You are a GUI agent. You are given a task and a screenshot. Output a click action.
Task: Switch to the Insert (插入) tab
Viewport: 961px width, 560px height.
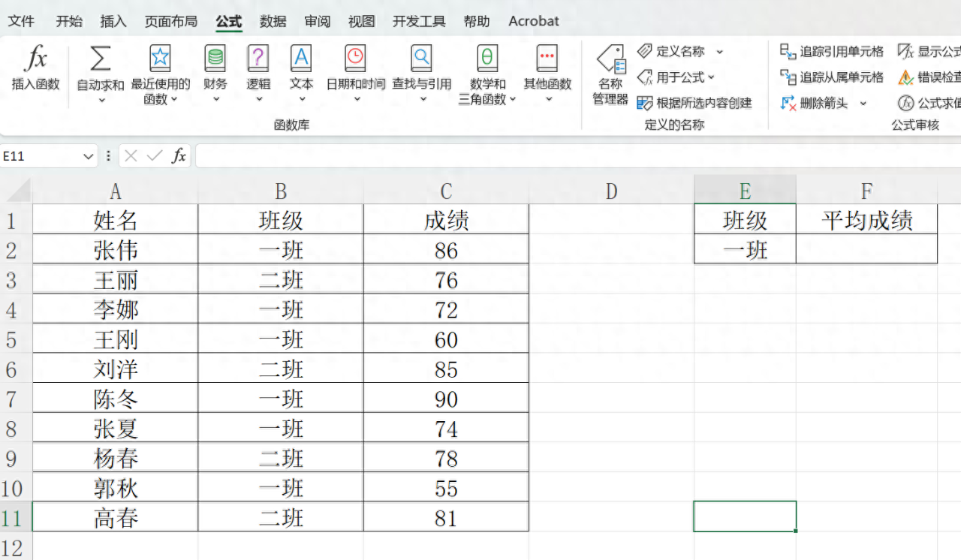113,21
